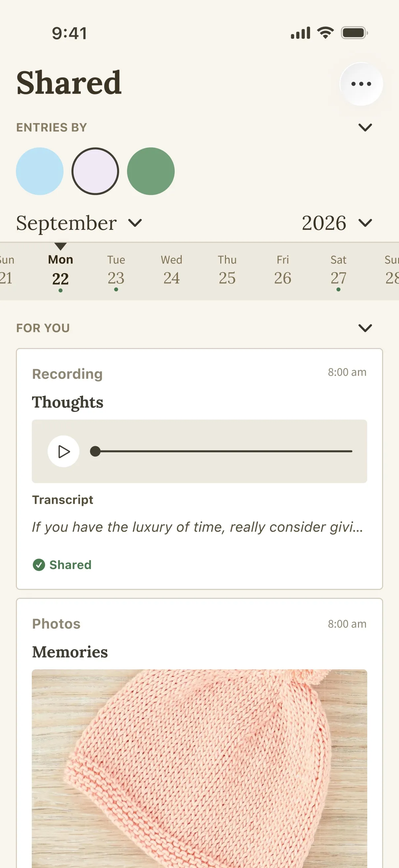Toggle the light blue author filter
This screenshot has width=399, height=868.
coord(40,171)
